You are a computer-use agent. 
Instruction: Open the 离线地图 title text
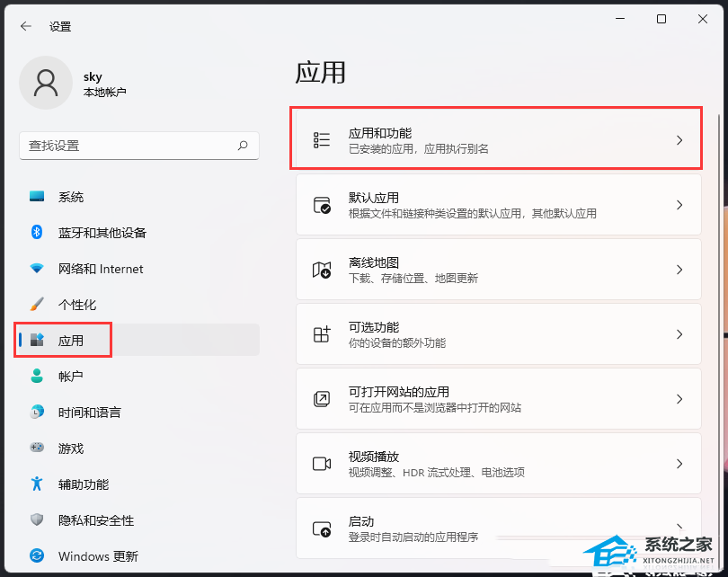pyautogui.click(x=373, y=262)
